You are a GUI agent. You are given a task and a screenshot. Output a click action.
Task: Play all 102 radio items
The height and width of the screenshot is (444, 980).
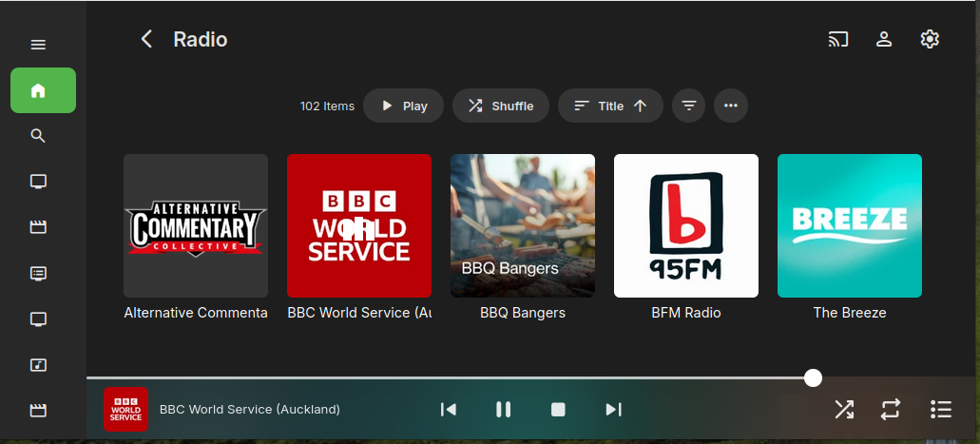pyautogui.click(x=404, y=106)
